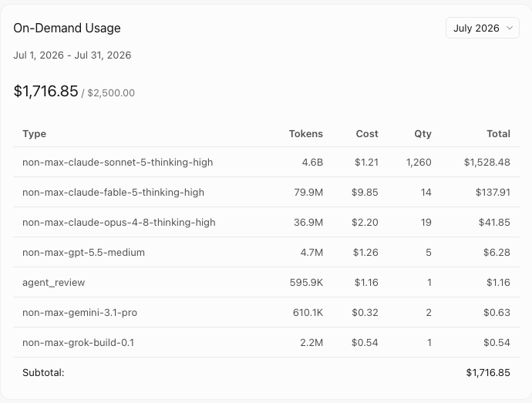The height and width of the screenshot is (403, 532).
Task: Select the non-max-gemini-3.1-pro row label
Action: point(79,312)
